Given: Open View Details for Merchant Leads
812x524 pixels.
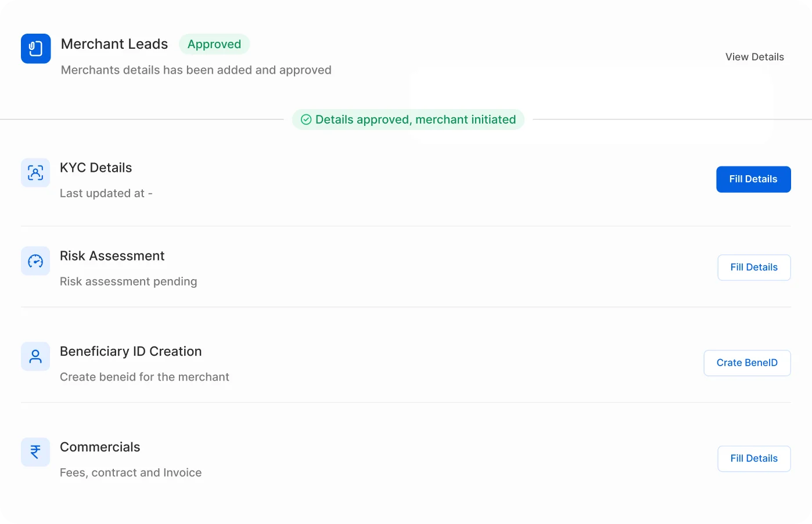Looking at the screenshot, I should [x=754, y=57].
